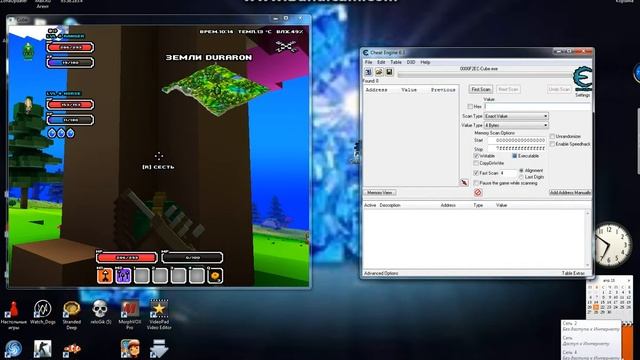Screen dimensions: 640x360
Task: Click the red arrow add-to-address-list icon
Action: (464, 182)
